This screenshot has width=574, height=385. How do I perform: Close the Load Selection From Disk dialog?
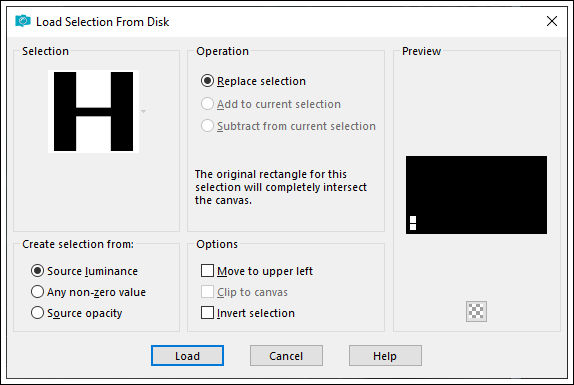coord(552,21)
